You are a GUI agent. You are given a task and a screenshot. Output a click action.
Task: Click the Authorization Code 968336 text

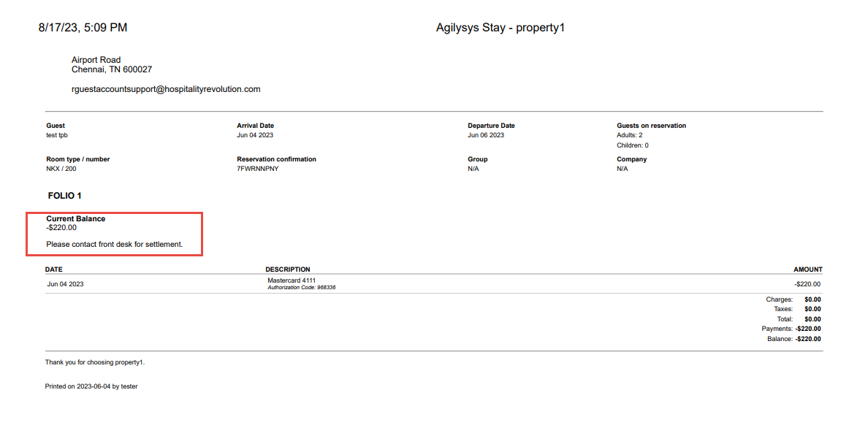302,287
